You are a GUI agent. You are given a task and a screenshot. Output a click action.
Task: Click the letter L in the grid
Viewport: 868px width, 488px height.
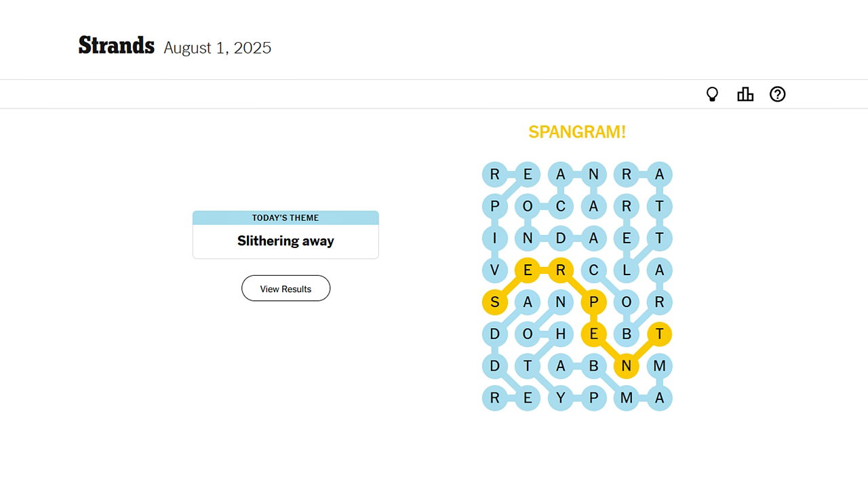pyautogui.click(x=625, y=270)
